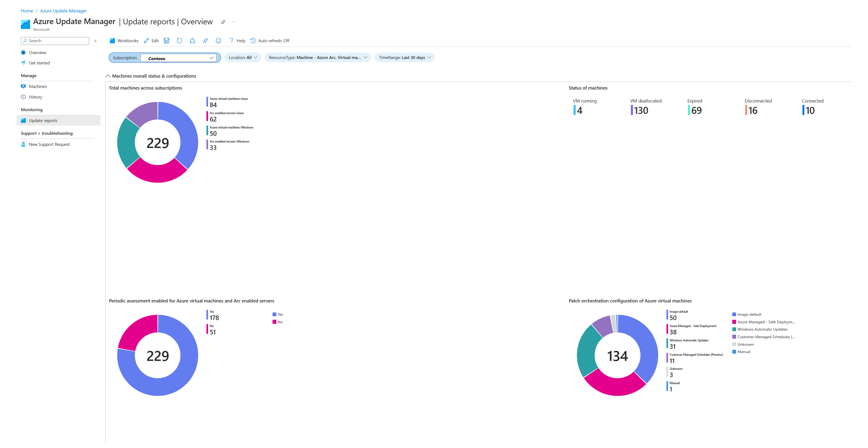
Task: Click the emoji/feedback smiley icon
Action: coord(220,41)
